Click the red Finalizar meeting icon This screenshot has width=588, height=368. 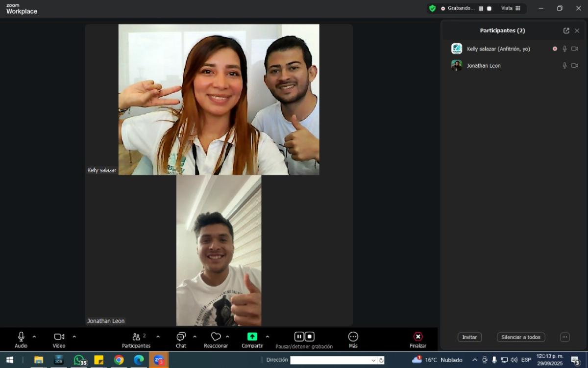(x=418, y=337)
